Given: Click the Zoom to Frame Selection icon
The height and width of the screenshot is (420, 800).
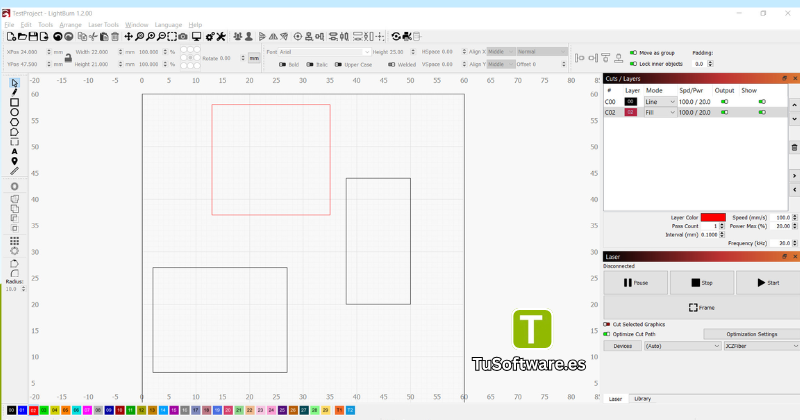Looking at the screenshot, I should [172, 36].
